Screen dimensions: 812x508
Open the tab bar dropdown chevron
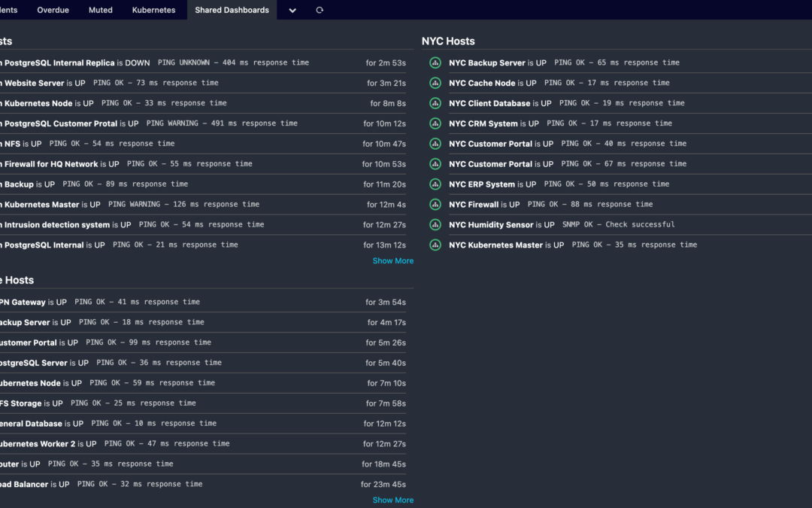(x=292, y=10)
